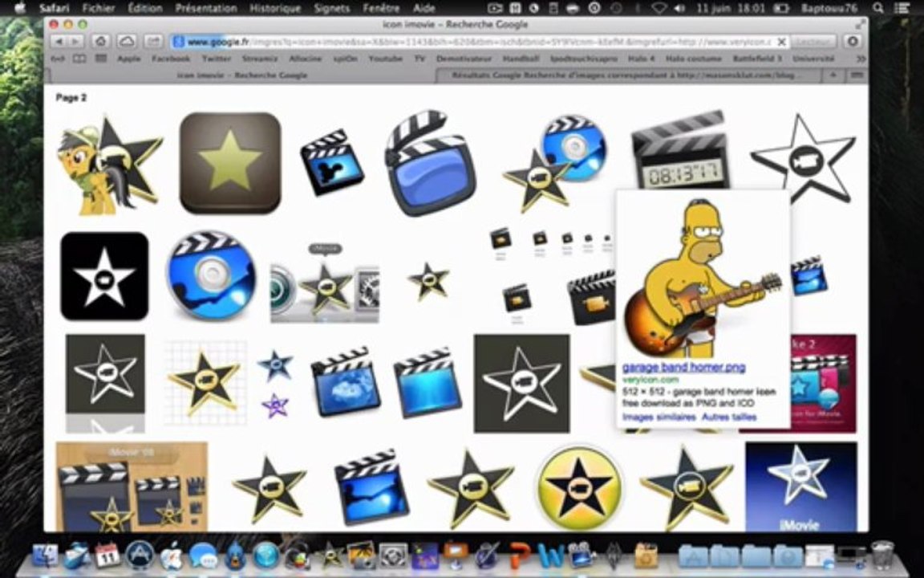Open the Édition menu

[145, 8]
